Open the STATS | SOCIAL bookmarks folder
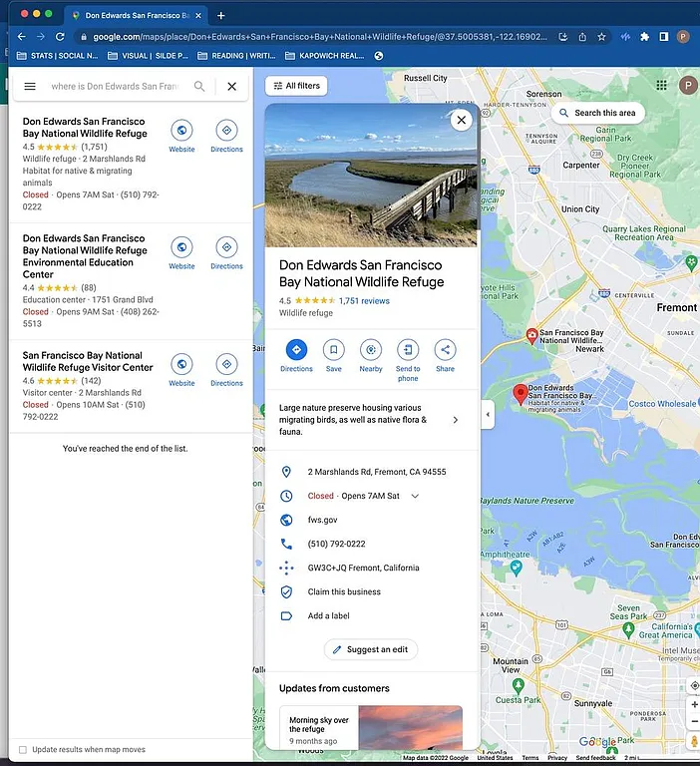Image resolution: width=700 pixels, height=766 pixels. [57, 56]
